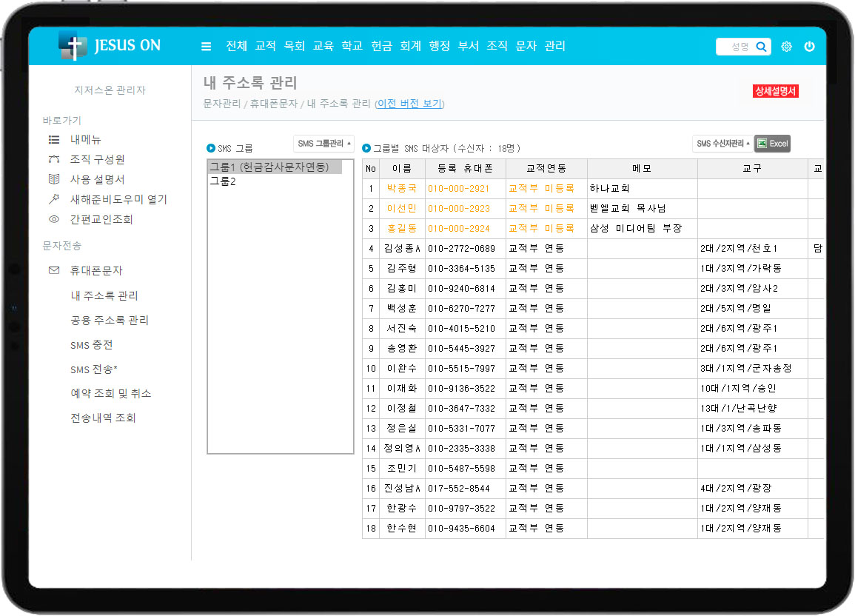Screen dimensions: 855x616
Task: Click the power logout icon
Action: pyautogui.click(x=809, y=47)
